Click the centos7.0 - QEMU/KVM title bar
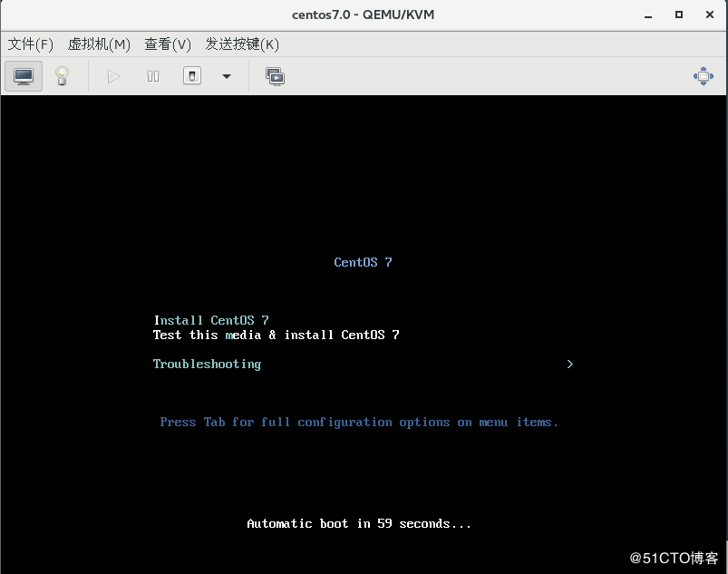Image resolution: width=728 pixels, height=574 pixels. [363, 15]
